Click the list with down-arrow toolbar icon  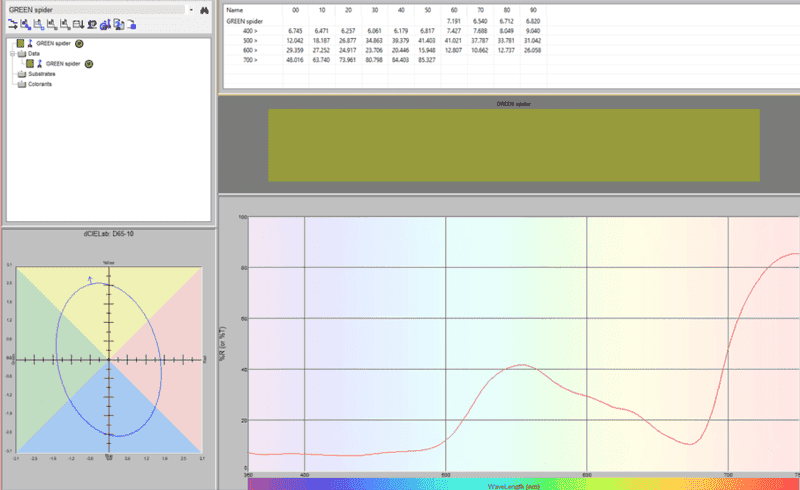[x=79, y=24]
